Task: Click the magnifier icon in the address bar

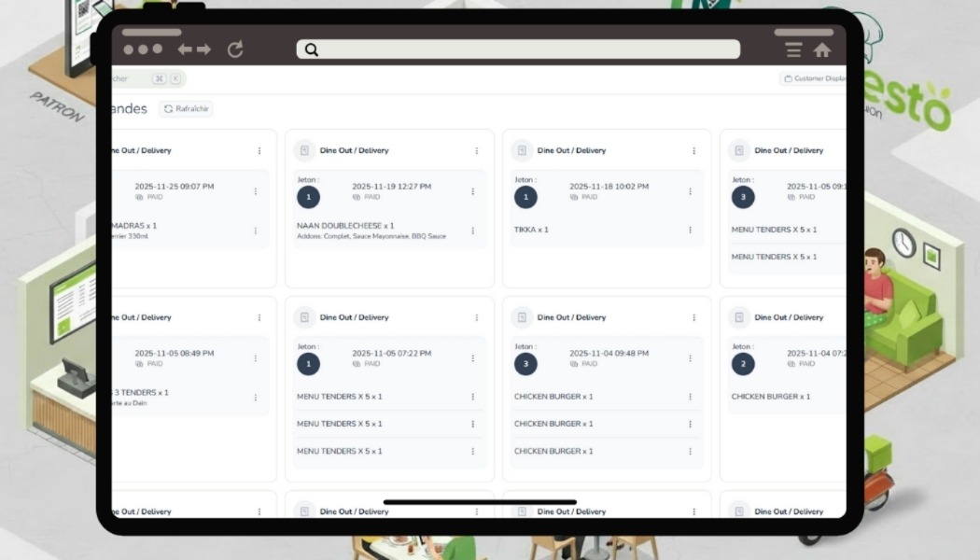Action: [312, 49]
